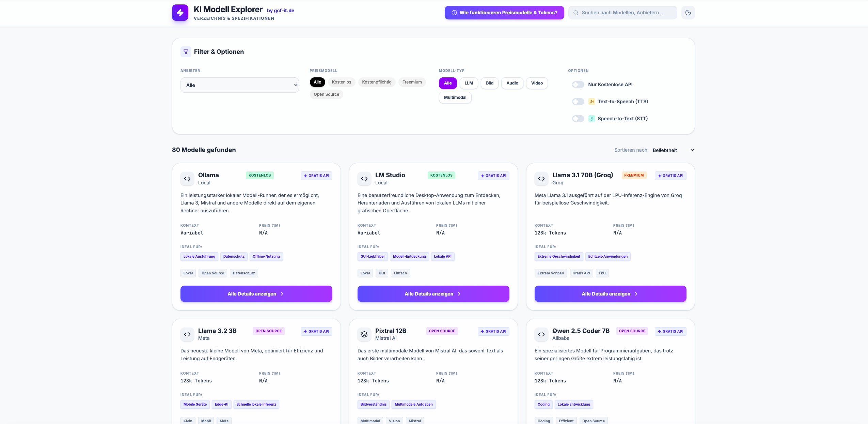Show all details for LM Studio
The image size is (868, 424).
click(x=433, y=294)
